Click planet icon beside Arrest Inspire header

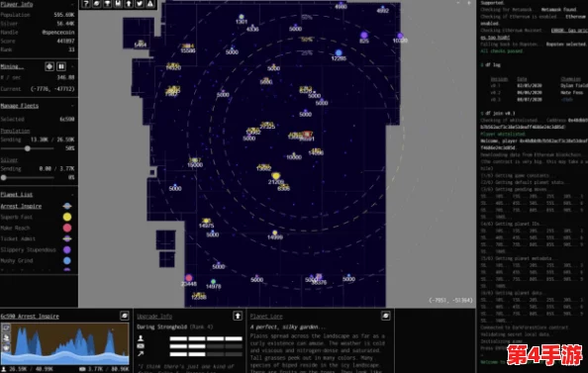click(x=125, y=316)
